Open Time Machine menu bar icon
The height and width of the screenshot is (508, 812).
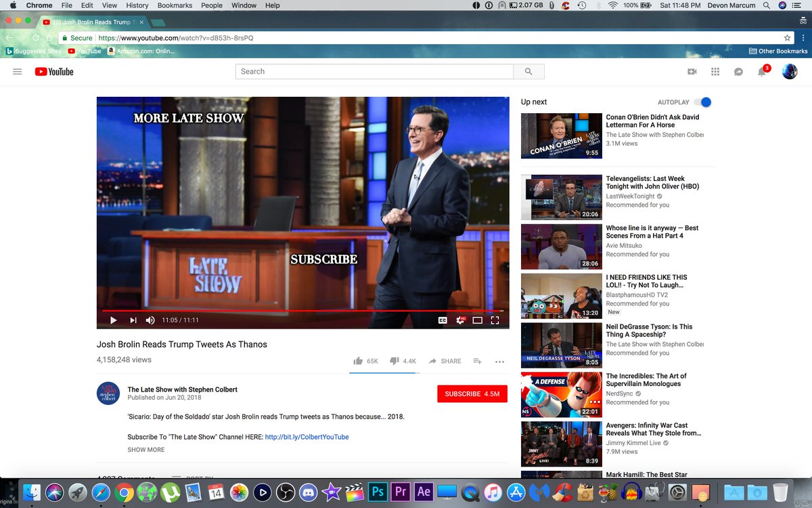pos(582,5)
